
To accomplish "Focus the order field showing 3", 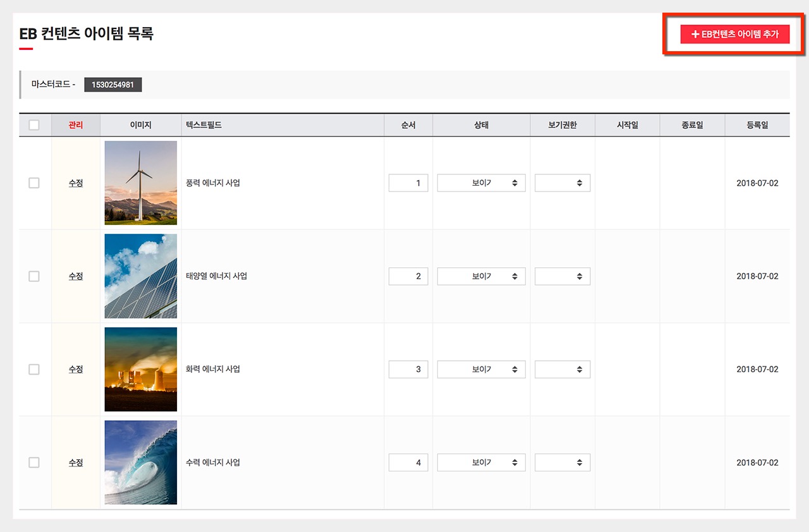I will 408,369.
